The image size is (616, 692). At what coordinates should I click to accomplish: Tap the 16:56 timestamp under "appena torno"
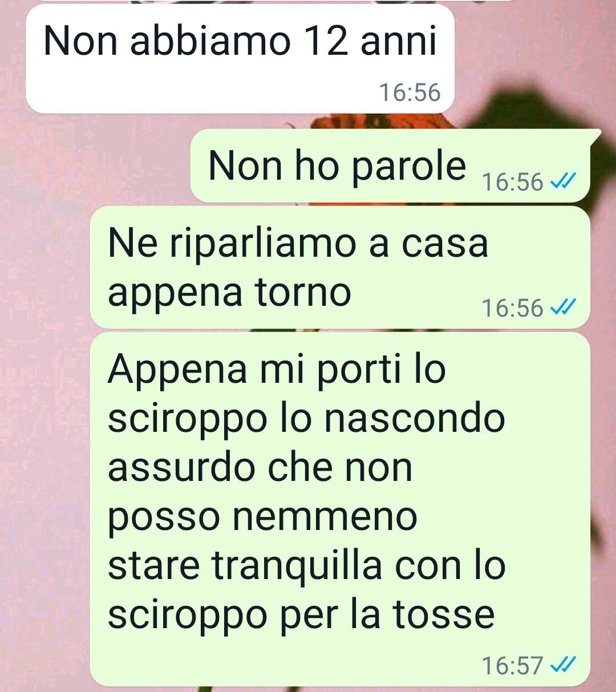pyautogui.click(x=512, y=308)
